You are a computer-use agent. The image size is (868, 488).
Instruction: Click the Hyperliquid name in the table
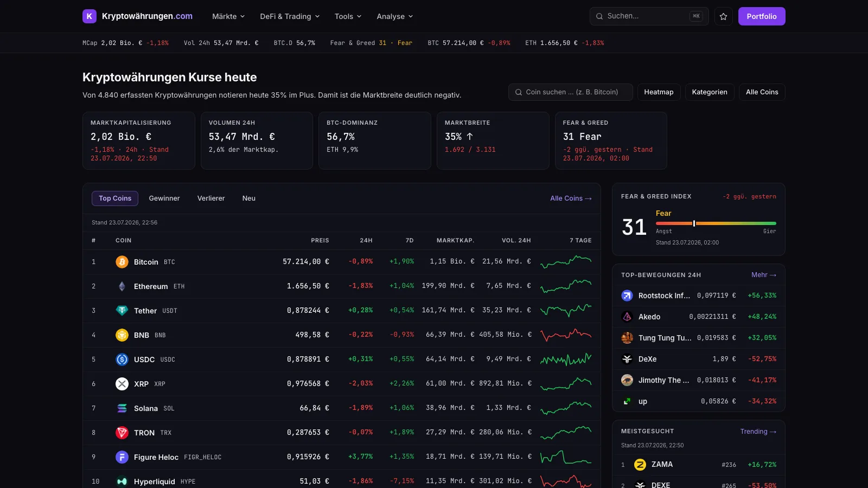coord(155,481)
